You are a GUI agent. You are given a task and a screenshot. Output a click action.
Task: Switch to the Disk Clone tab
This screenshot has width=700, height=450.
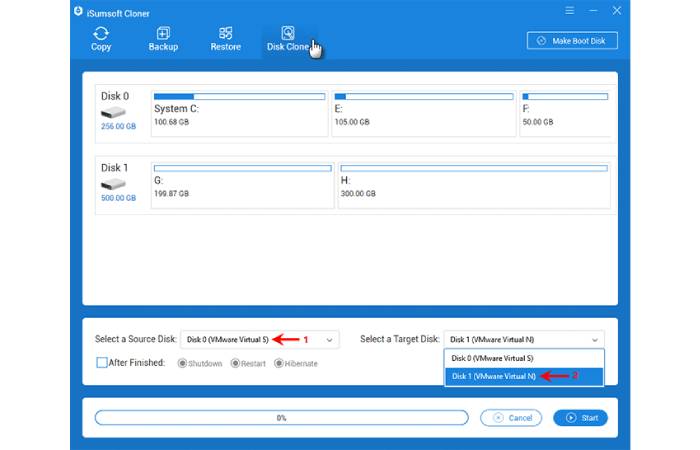[x=288, y=39]
